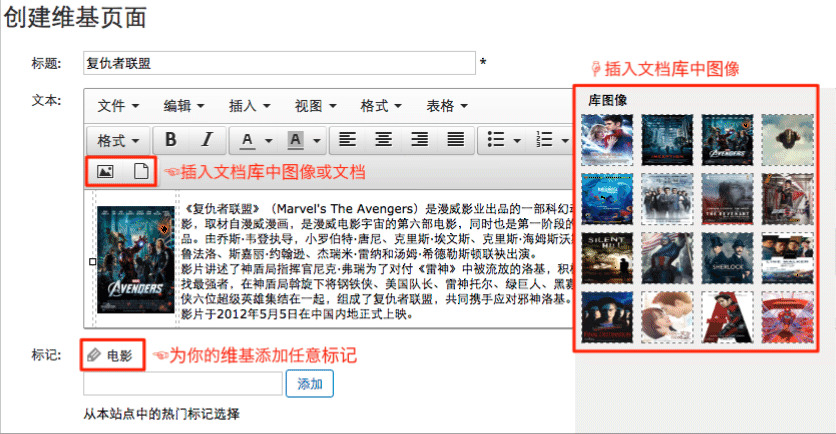836x434 pixels.
Task: Click the 从本站点中的热门标记选择 text
Action: pyautogui.click(x=162, y=414)
